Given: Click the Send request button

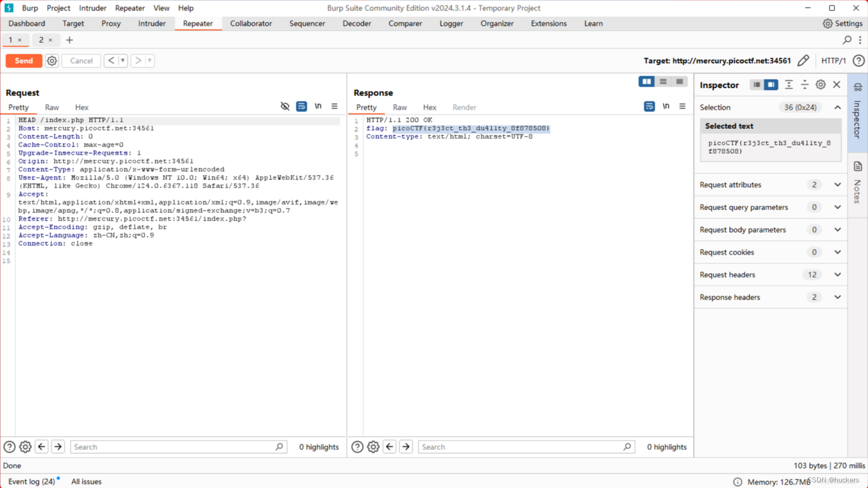Looking at the screenshot, I should tap(24, 61).
